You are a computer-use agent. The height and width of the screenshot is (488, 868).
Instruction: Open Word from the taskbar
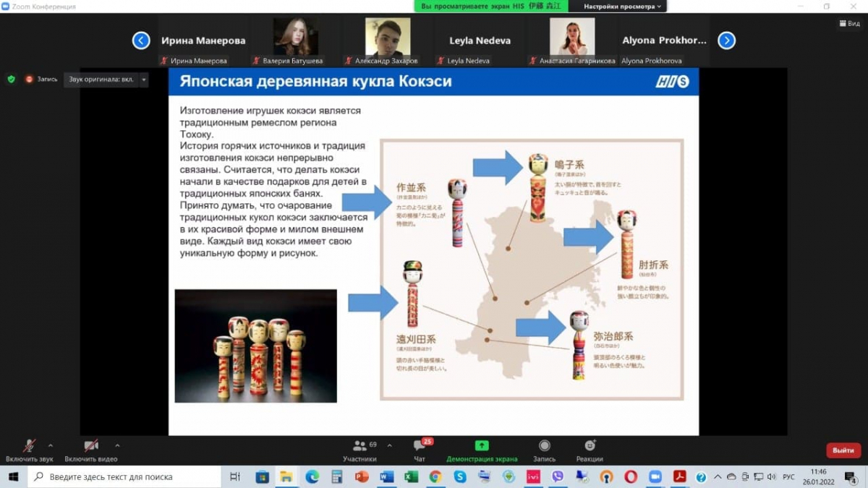point(386,476)
